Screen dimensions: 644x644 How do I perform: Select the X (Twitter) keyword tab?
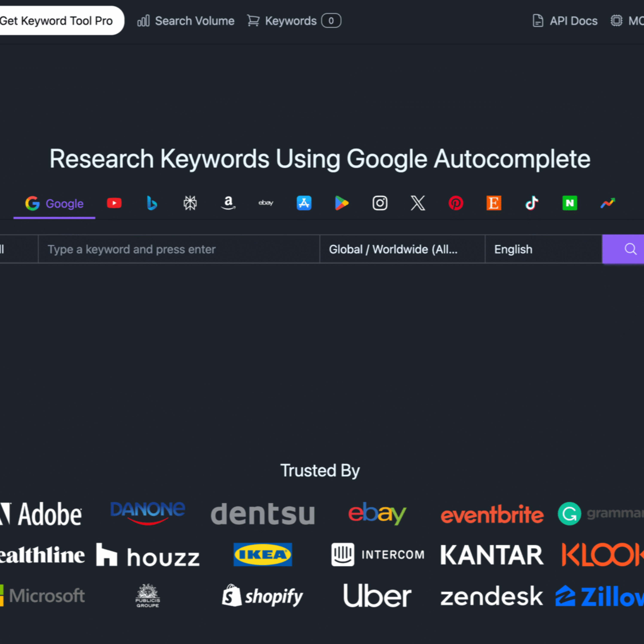point(418,203)
